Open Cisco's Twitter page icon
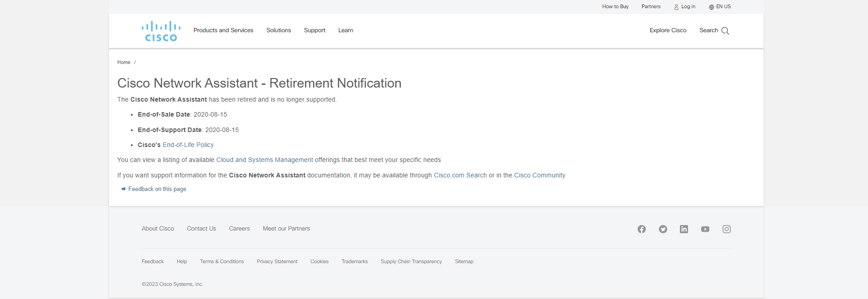The width and height of the screenshot is (868, 299). click(x=663, y=229)
